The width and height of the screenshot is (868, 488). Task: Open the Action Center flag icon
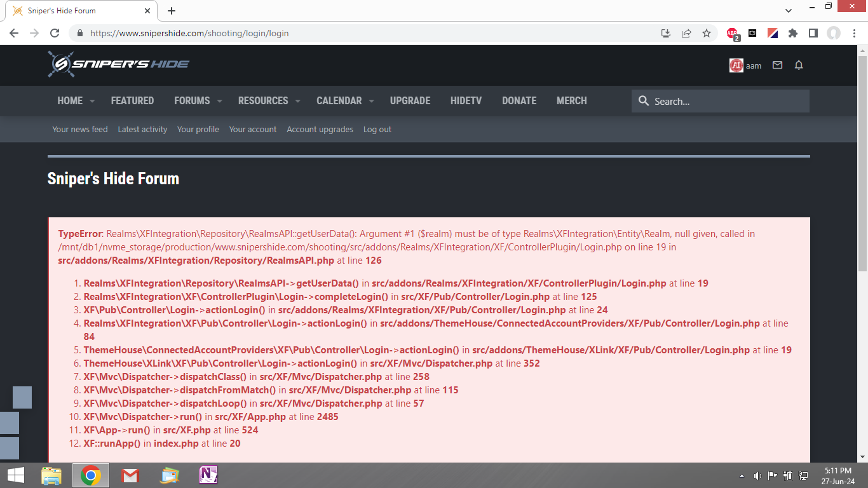tap(773, 475)
